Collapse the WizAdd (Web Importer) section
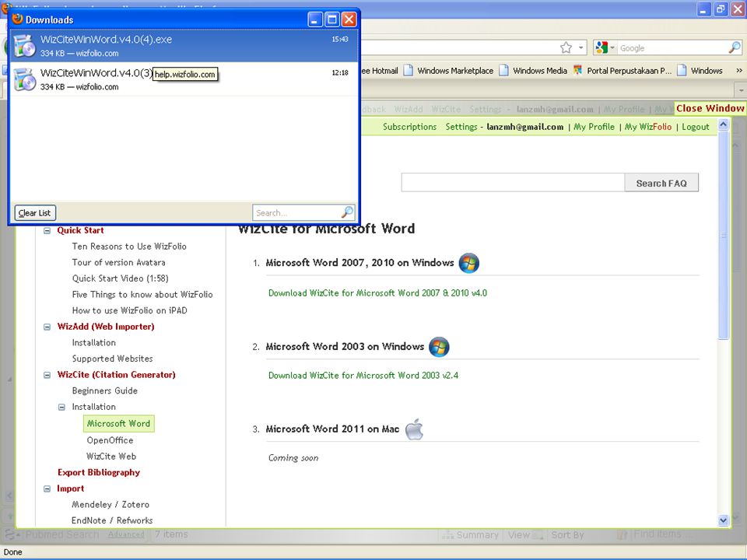 click(x=47, y=327)
